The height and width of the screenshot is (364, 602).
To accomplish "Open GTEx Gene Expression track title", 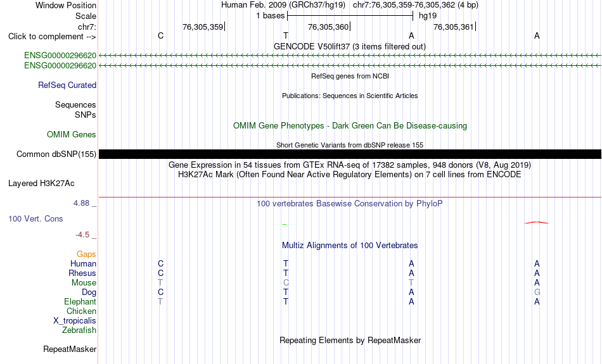I will point(350,165).
